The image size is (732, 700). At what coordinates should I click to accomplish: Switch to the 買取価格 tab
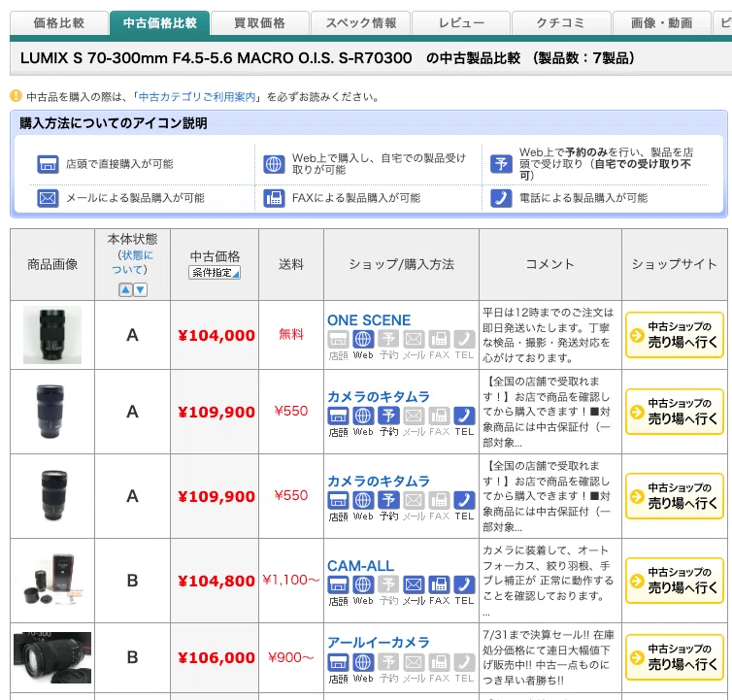tap(259, 23)
